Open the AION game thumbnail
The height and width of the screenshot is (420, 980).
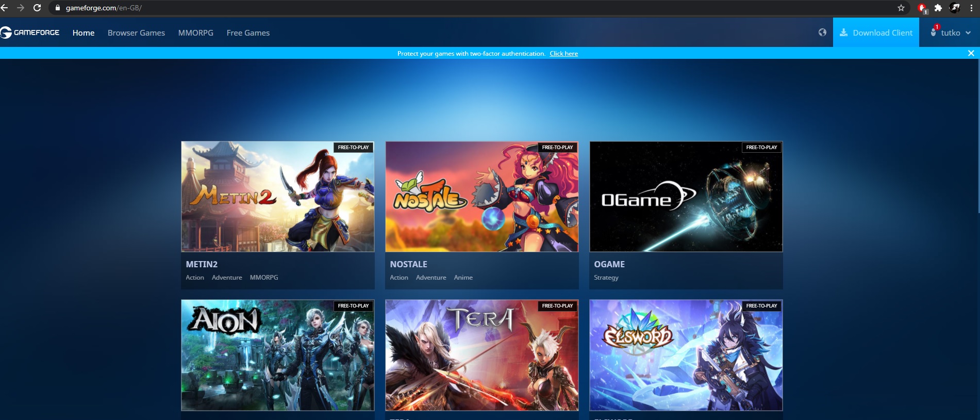point(278,355)
